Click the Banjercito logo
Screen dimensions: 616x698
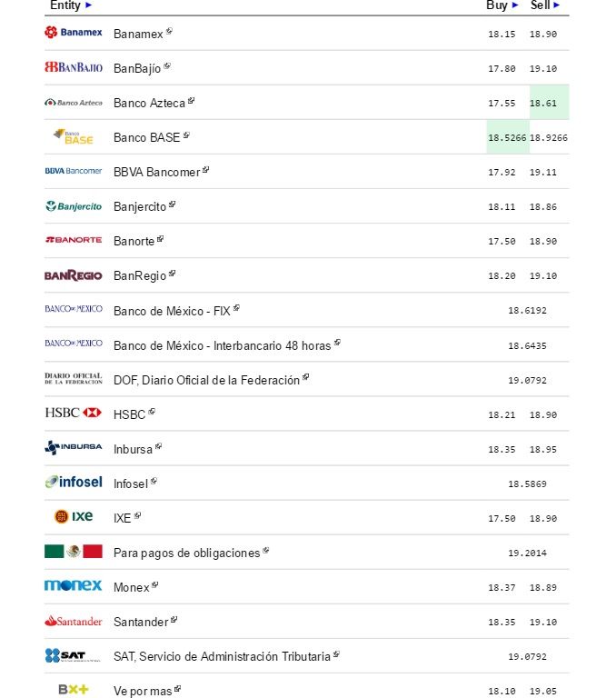click(74, 206)
